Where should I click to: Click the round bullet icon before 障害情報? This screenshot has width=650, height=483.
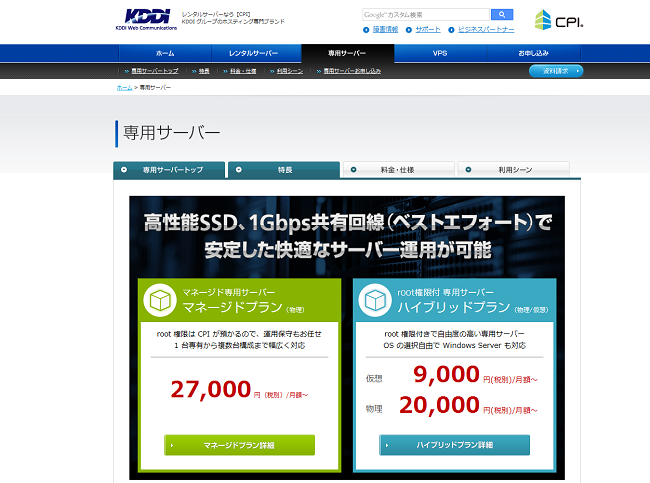pyautogui.click(x=366, y=30)
